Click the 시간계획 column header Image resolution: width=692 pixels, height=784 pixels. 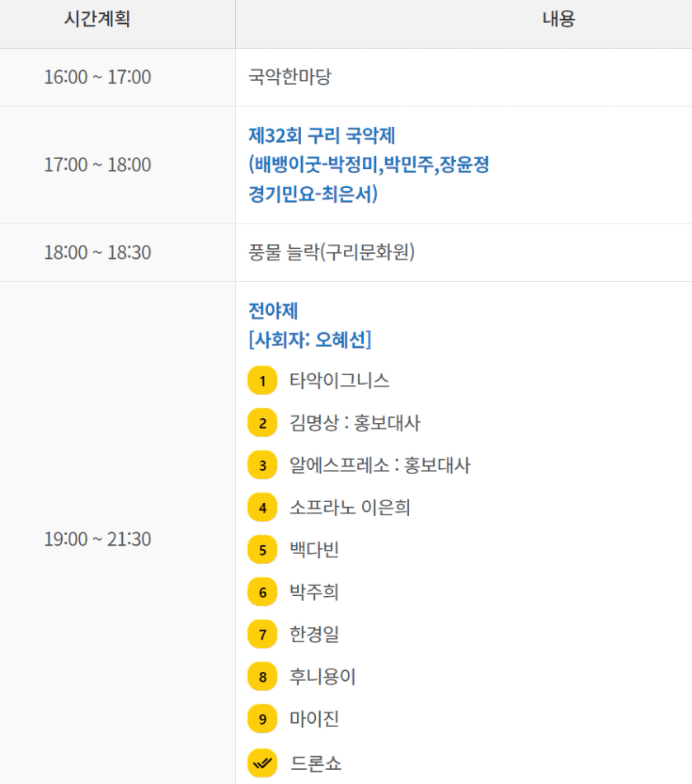pyautogui.click(x=97, y=21)
